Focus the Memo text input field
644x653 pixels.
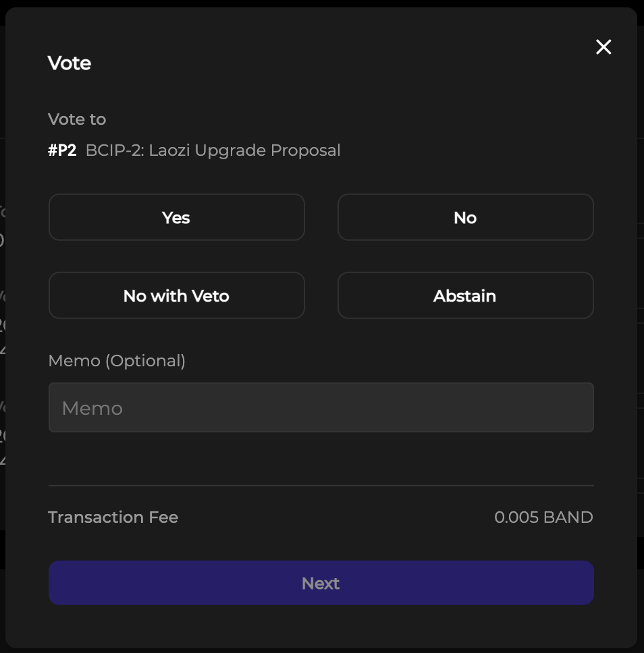321,407
